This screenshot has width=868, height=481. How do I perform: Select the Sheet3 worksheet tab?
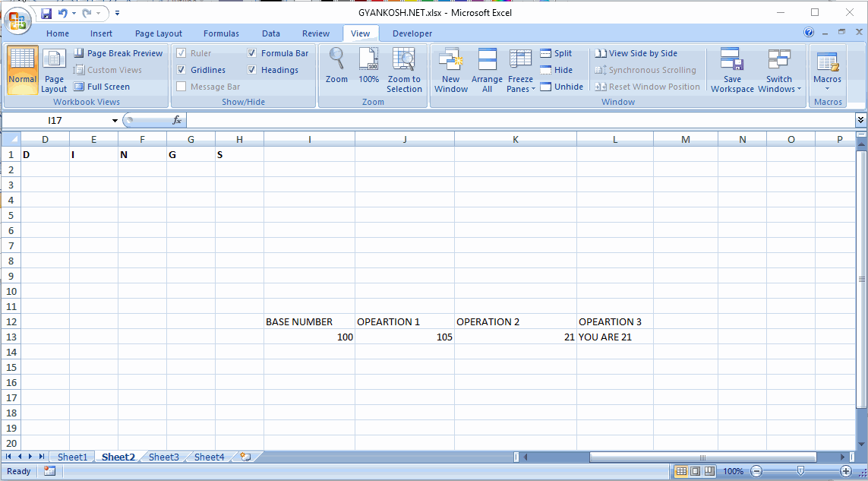[163, 457]
